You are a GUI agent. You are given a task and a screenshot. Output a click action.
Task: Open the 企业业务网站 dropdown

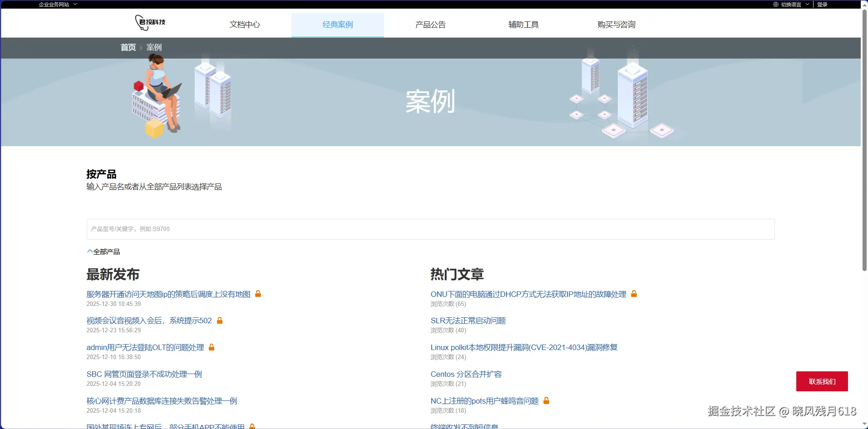coord(58,5)
